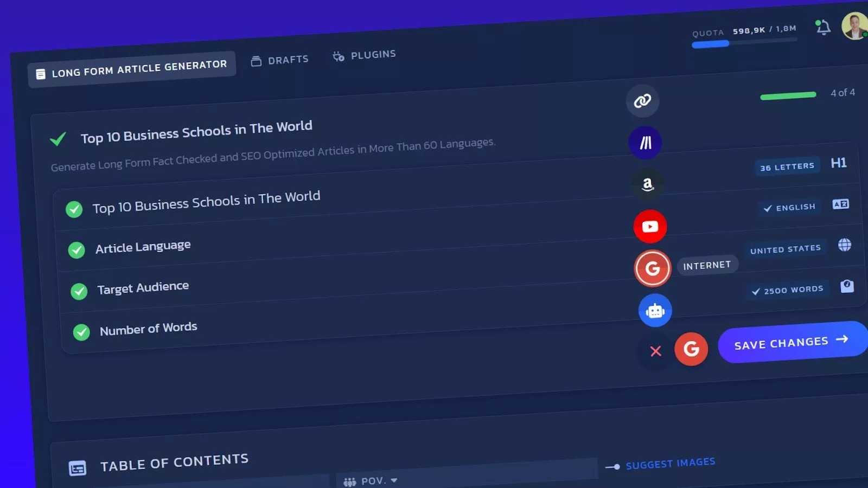Screen dimensions: 868x488
Task: Open the 2500 Words selector
Action: click(x=787, y=290)
